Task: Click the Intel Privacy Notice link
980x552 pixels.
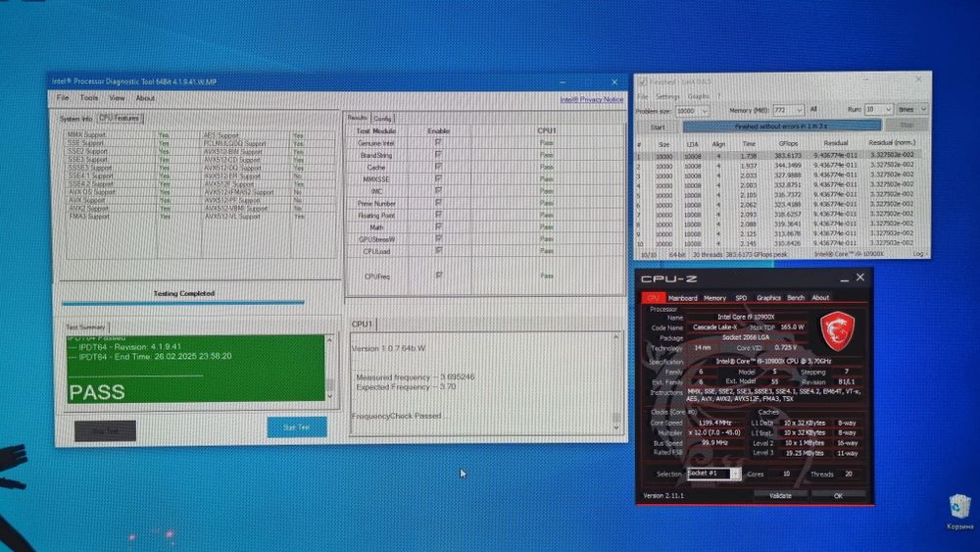Action: pos(591,99)
